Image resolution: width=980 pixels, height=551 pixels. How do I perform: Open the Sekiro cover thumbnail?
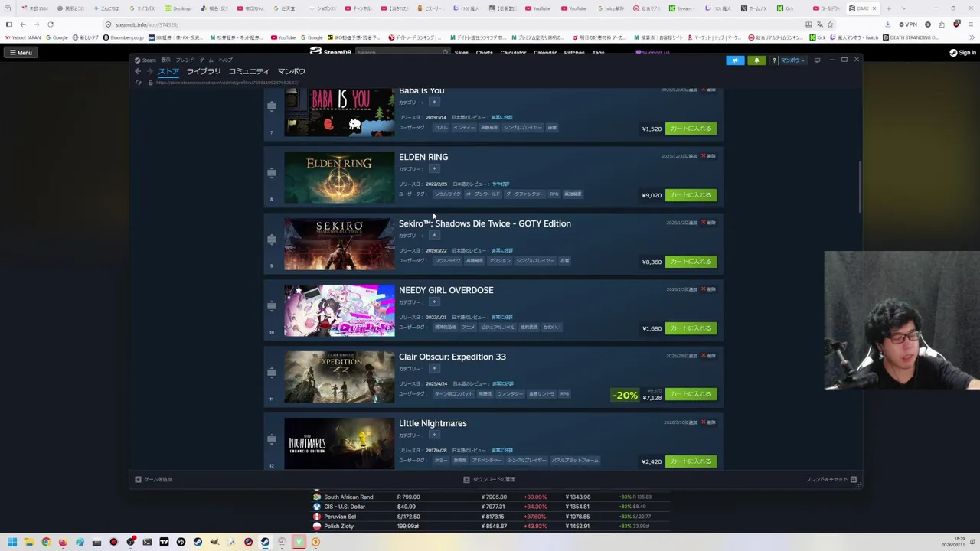[339, 244]
